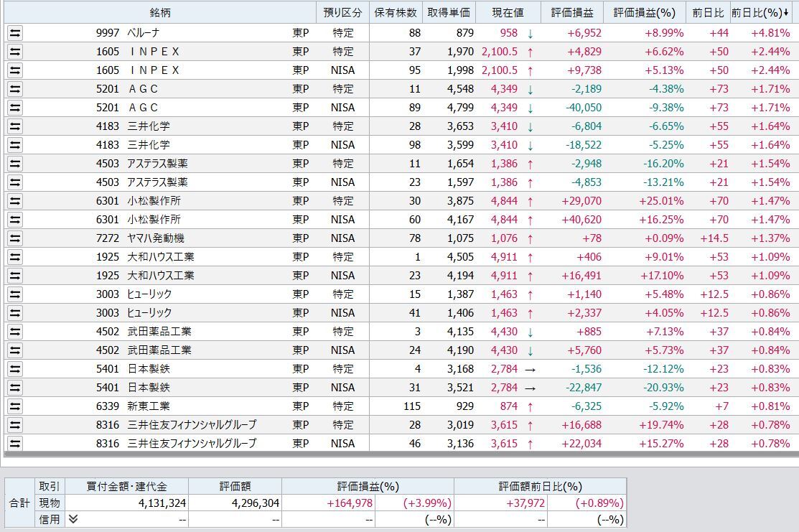Click the stock code 6339
The width and height of the screenshot is (799, 532).
[x=108, y=406]
